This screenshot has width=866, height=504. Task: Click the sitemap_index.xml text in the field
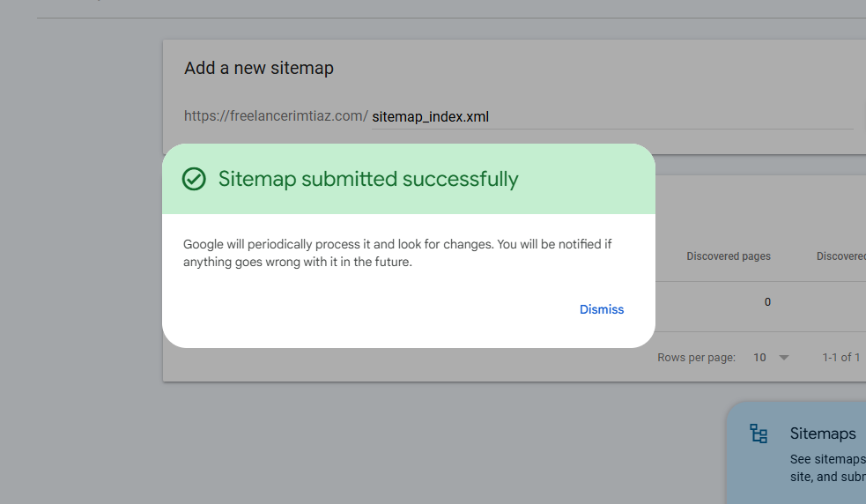430,116
